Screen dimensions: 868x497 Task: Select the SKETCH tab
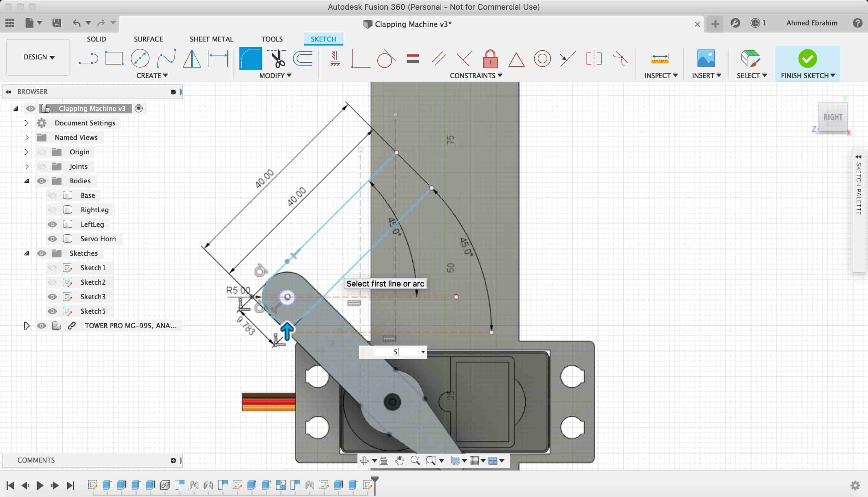(x=323, y=39)
